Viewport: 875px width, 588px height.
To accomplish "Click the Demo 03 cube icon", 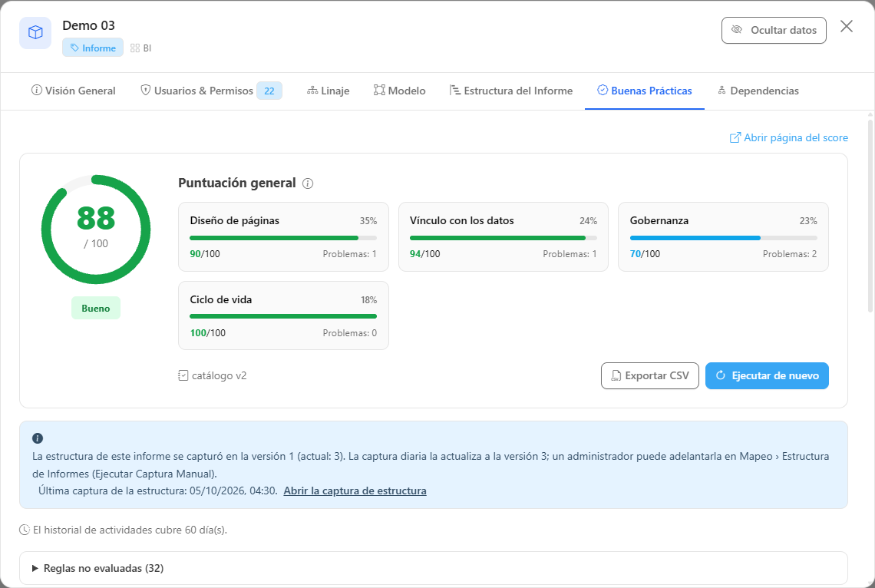I will pos(35,33).
